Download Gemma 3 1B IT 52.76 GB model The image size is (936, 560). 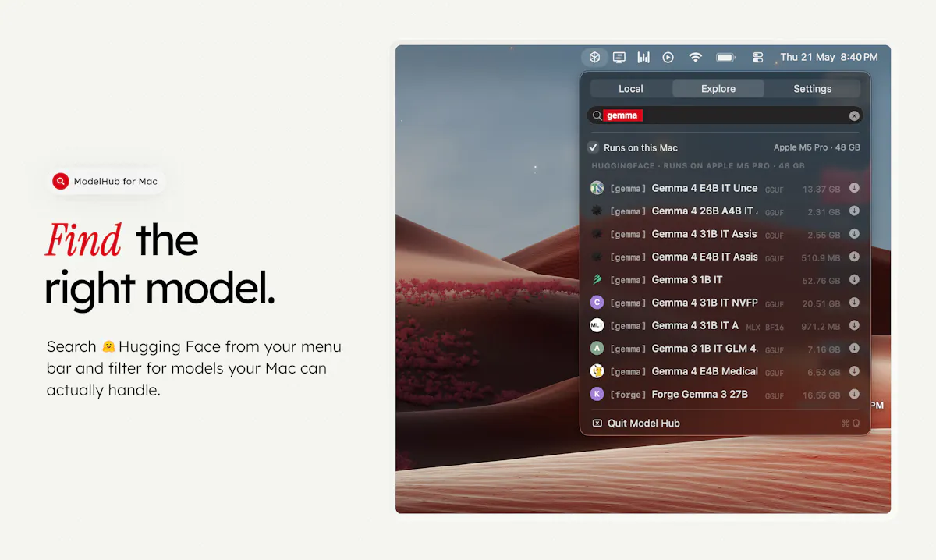854,279
